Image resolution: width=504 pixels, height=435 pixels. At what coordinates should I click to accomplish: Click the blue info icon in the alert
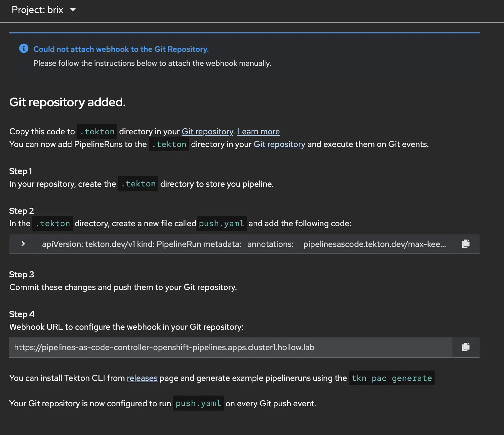24,48
